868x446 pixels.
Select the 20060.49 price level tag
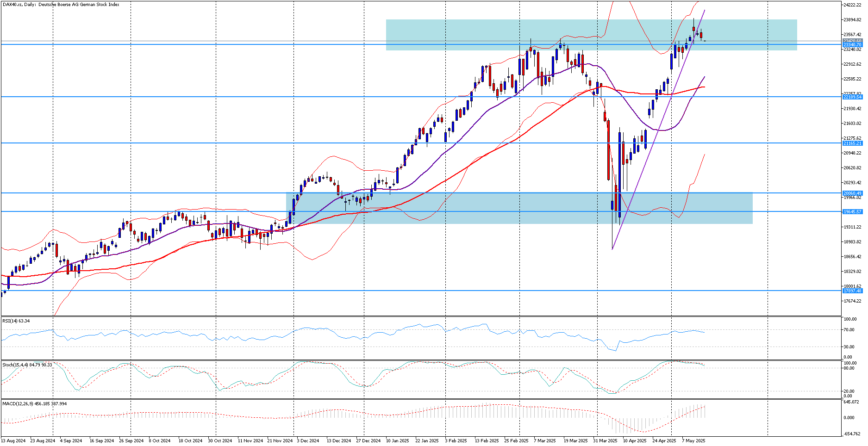(852, 193)
